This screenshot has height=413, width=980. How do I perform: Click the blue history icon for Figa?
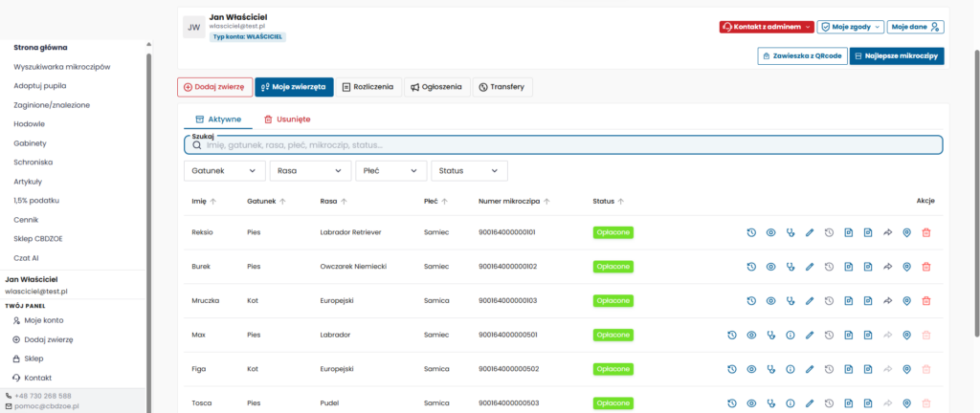[x=732, y=369]
